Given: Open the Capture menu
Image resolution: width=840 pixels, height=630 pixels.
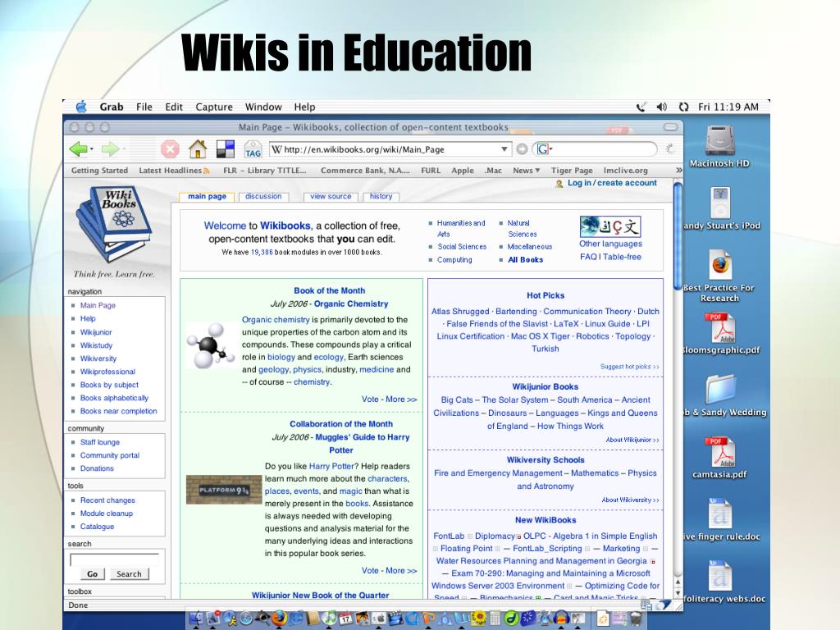Looking at the screenshot, I should click(x=214, y=107).
